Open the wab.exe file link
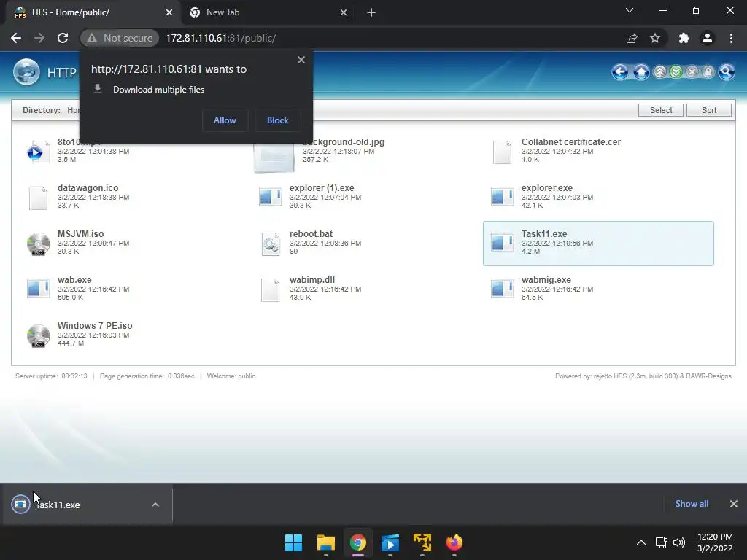The width and height of the screenshot is (747, 560). point(74,280)
